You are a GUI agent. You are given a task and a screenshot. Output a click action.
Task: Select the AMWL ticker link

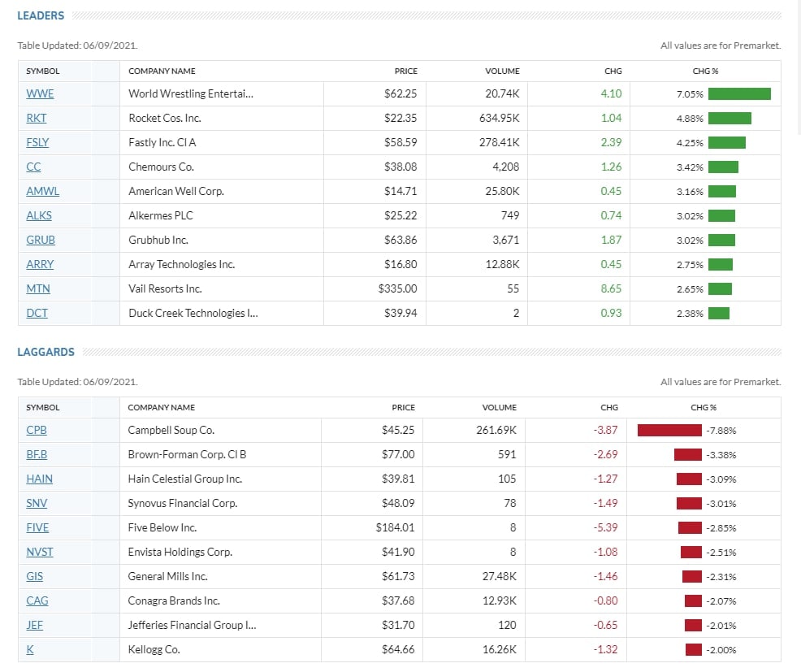(x=42, y=191)
